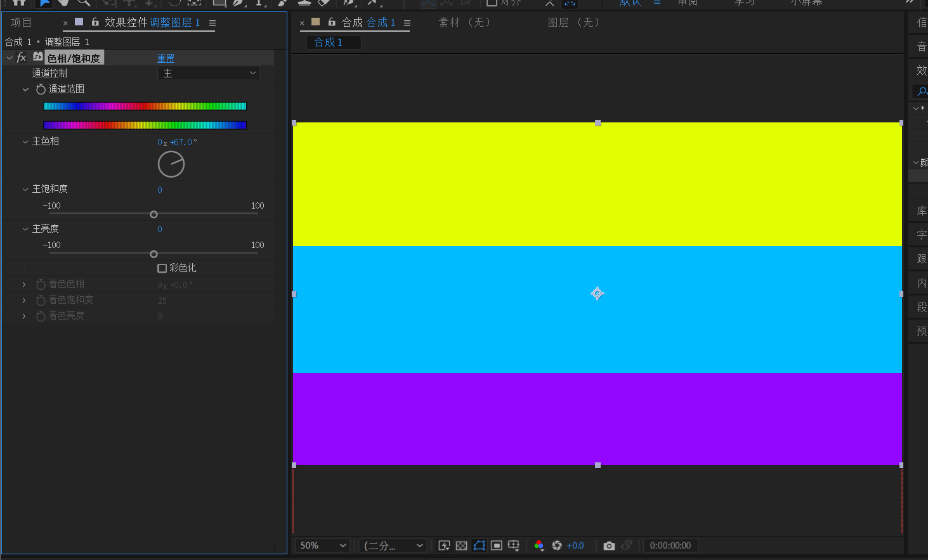This screenshot has width=928, height=560.
Task: Click the region of interest icon
Action: click(497, 545)
